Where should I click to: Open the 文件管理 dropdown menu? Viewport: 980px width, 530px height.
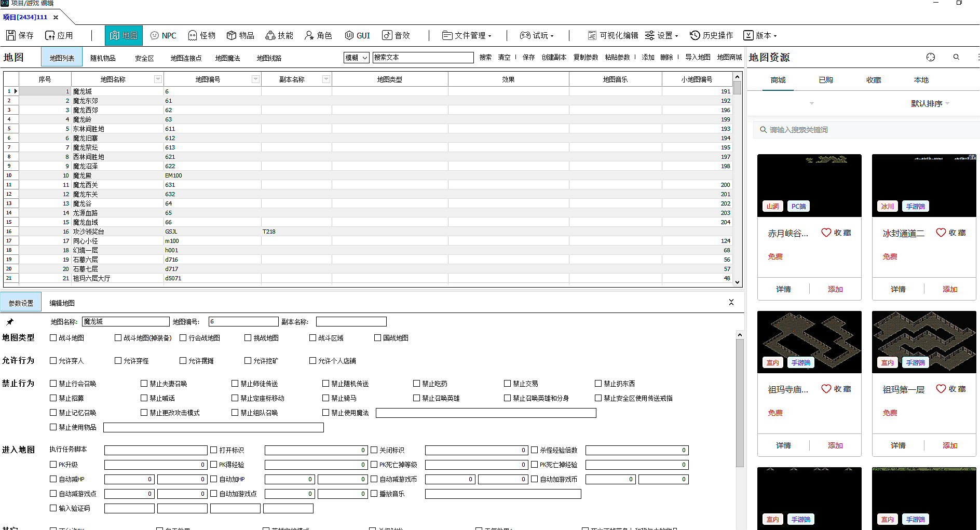467,35
